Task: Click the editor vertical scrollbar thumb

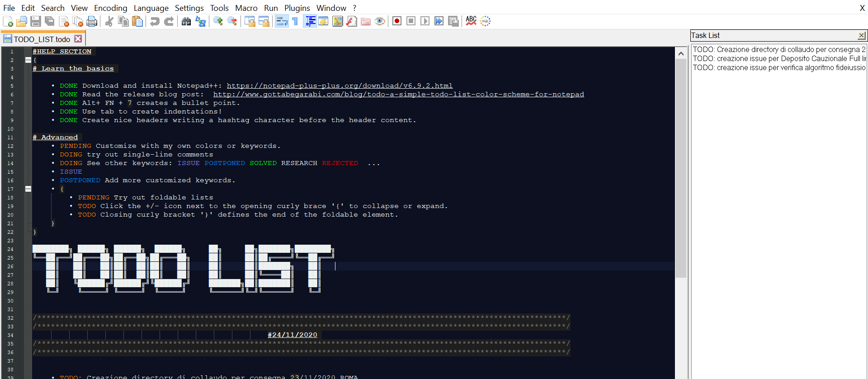Action: (681, 168)
